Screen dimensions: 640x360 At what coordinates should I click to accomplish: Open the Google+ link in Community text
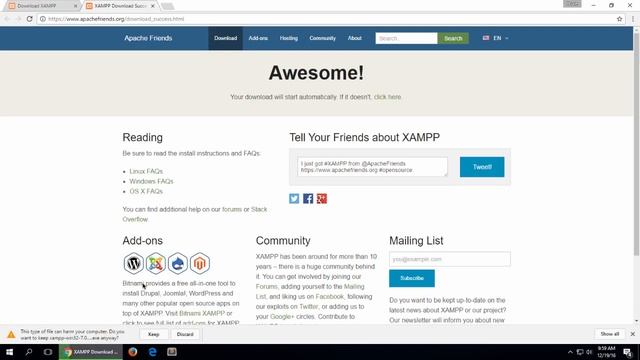tap(282, 317)
